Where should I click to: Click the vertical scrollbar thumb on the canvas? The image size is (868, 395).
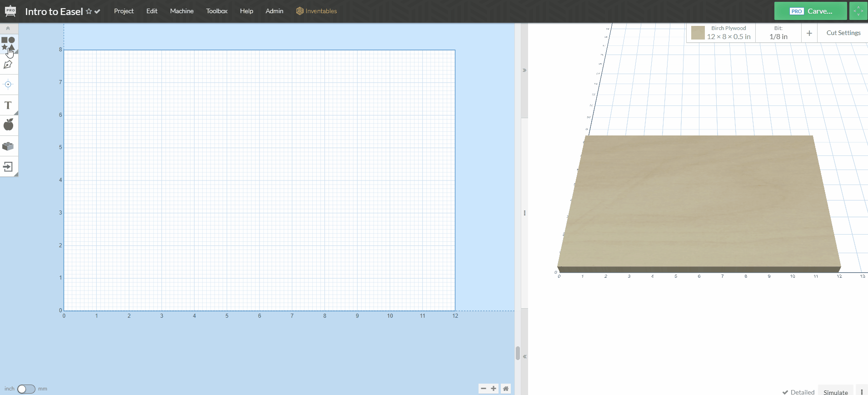point(518,353)
